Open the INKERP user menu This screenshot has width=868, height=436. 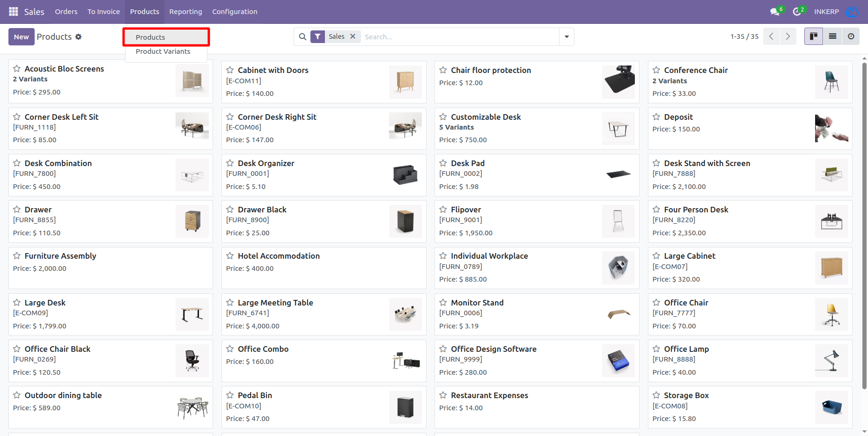(826, 12)
